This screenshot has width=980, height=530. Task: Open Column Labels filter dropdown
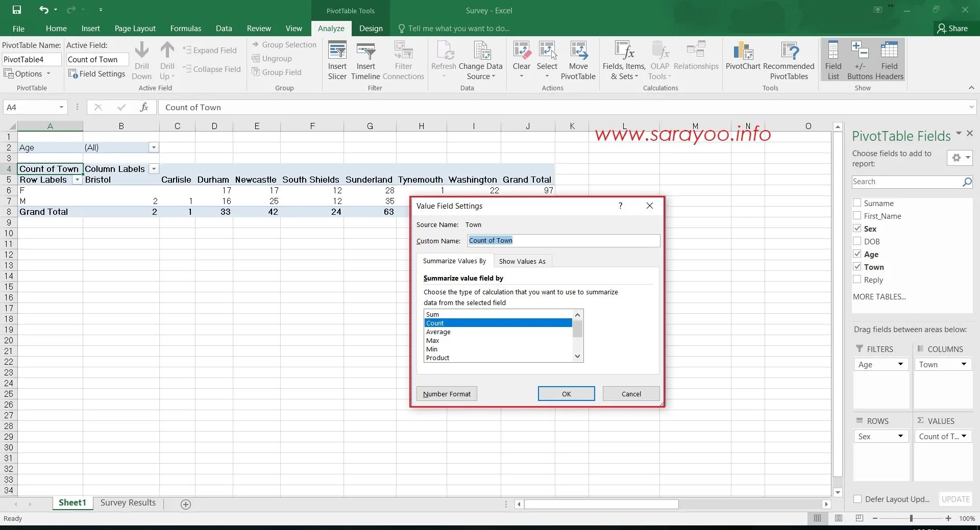(154, 169)
